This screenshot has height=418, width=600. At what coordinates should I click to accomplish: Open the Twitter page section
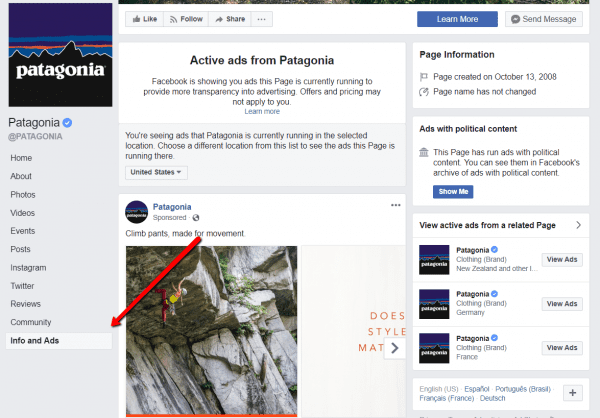(x=22, y=286)
